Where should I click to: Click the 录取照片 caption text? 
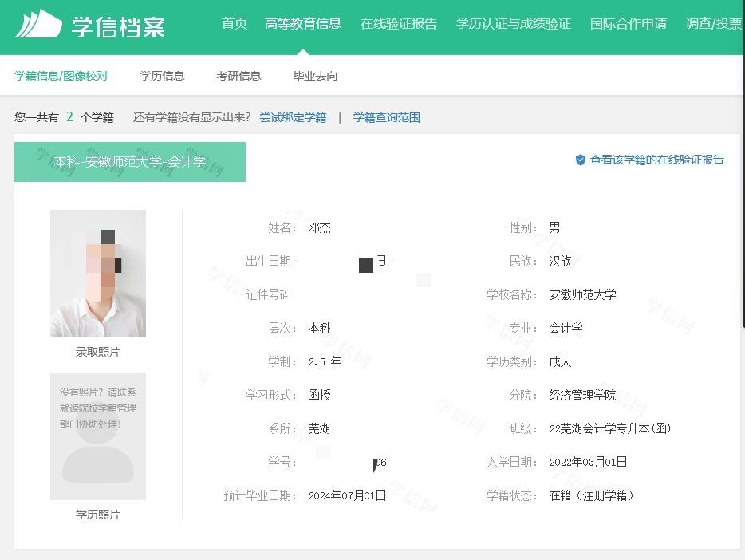98,352
